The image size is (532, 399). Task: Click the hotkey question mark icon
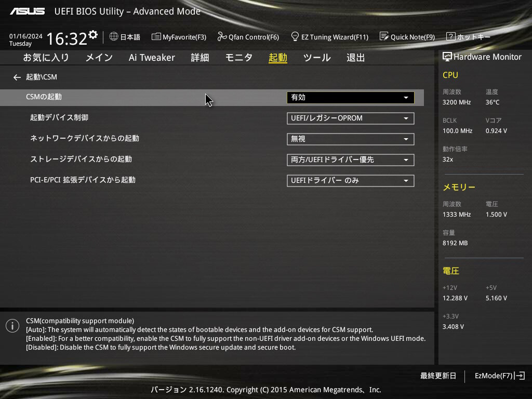click(450, 36)
